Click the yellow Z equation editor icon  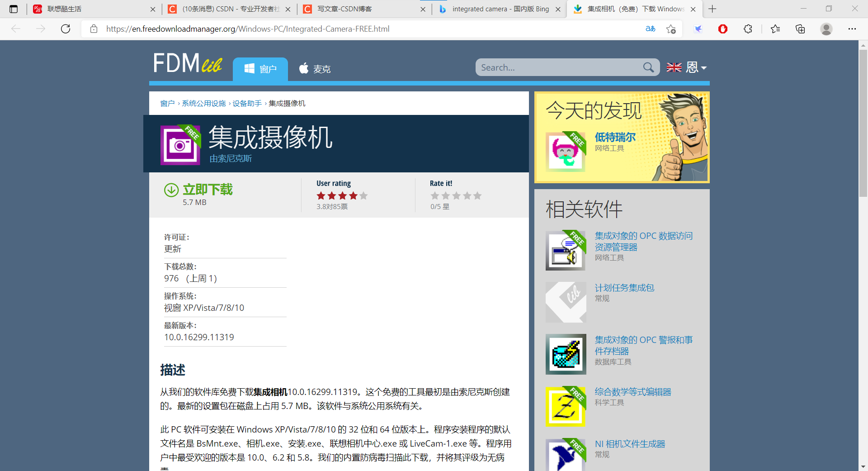point(566,406)
